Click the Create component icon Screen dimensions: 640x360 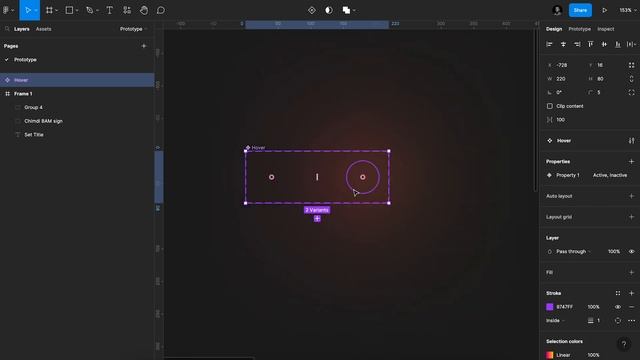tap(312, 10)
